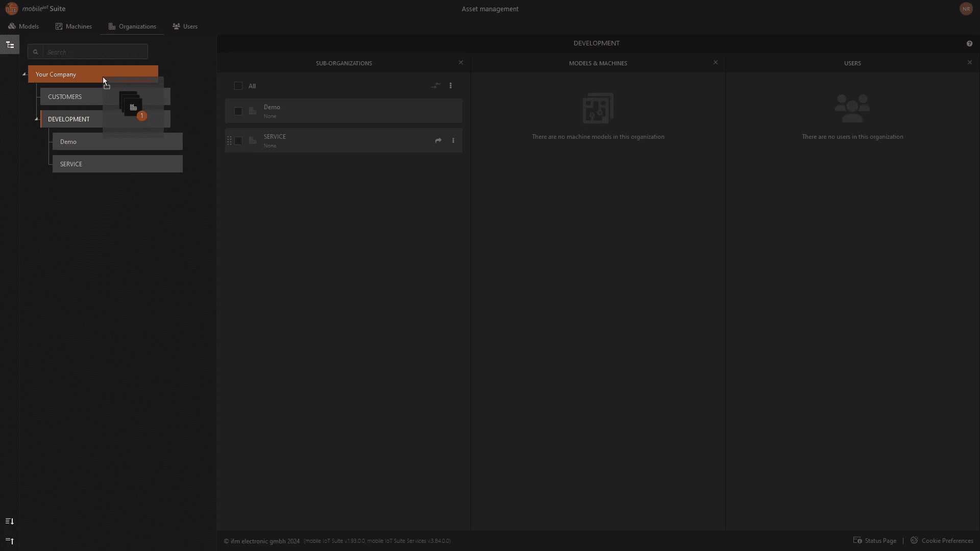Close the Sub-Organizations panel
This screenshot has height=551, width=980.
tap(461, 63)
